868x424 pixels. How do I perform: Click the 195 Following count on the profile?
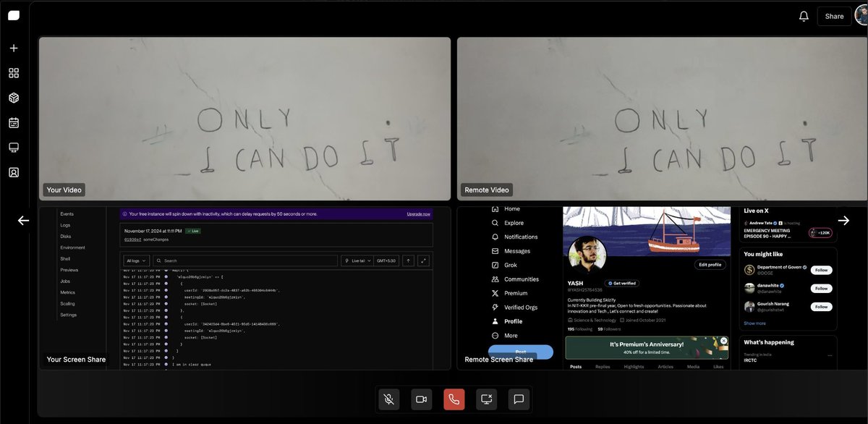[x=580, y=329]
